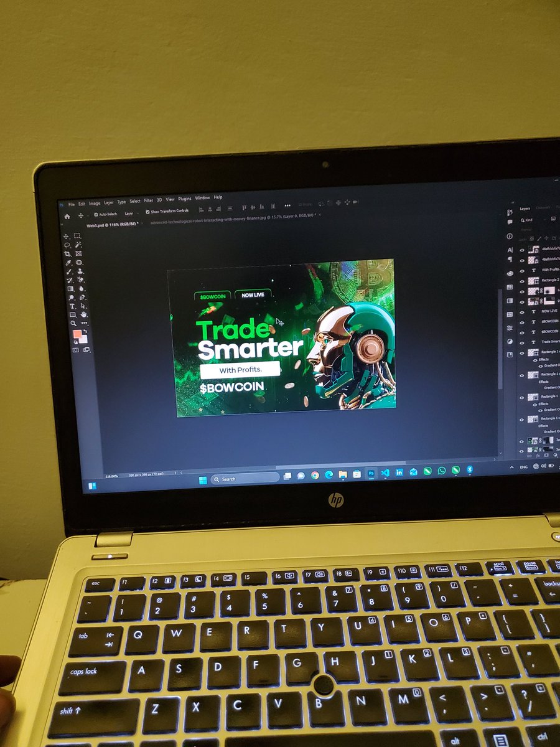Open the status bar info arrow
This screenshot has height=747, width=560.
click(x=175, y=473)
